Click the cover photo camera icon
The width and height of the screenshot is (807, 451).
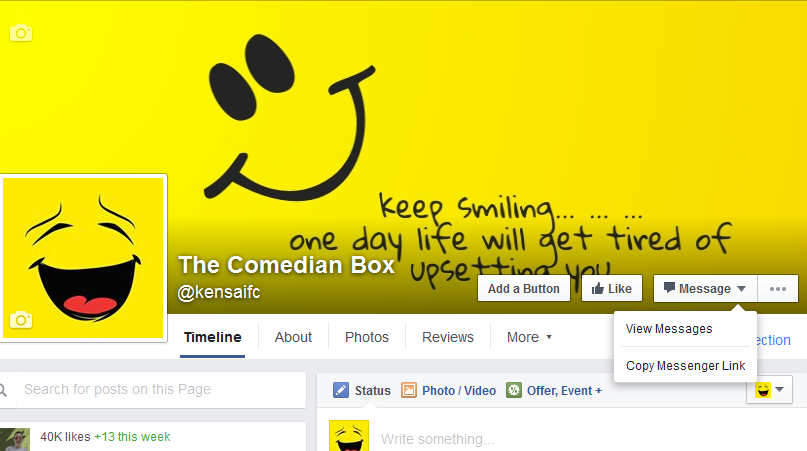point(21,33)
